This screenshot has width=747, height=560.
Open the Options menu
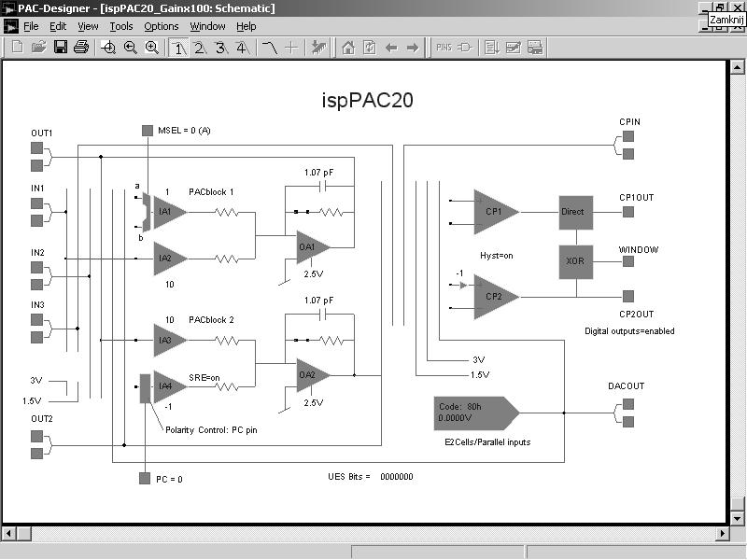tap(161, 27)
